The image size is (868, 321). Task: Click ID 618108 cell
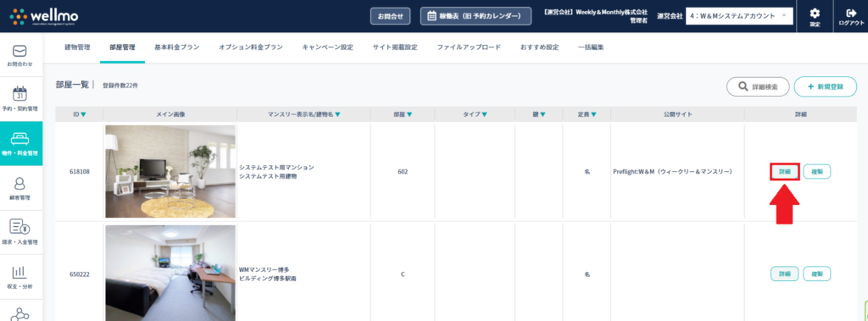(79, 172)
